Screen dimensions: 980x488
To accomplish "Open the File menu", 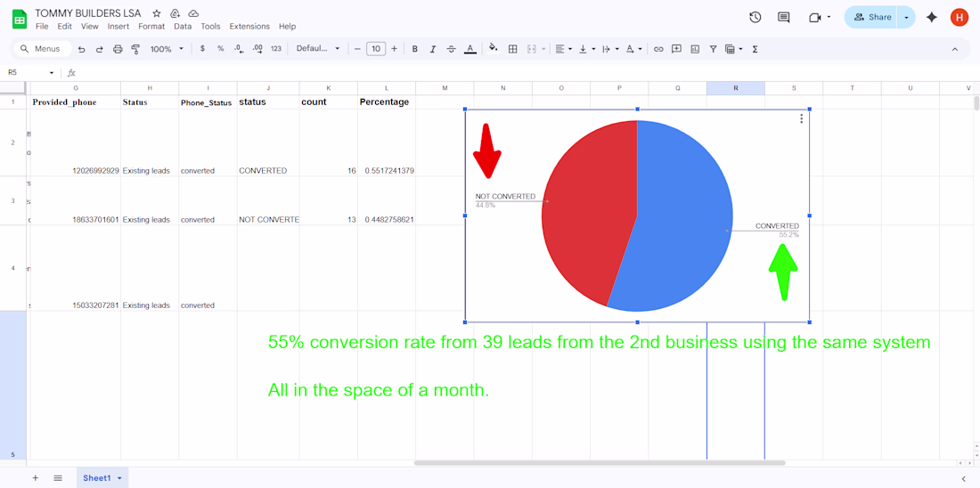I will (x=42, y=26).
